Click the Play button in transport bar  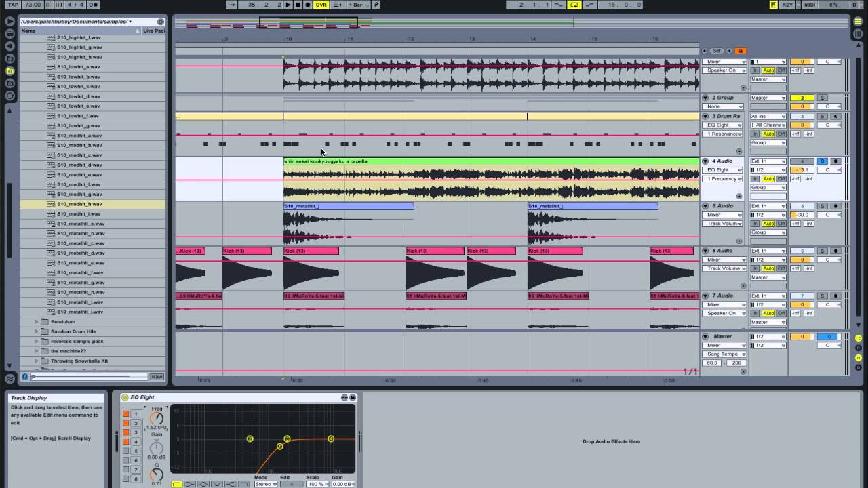click(x=288, y=5)
